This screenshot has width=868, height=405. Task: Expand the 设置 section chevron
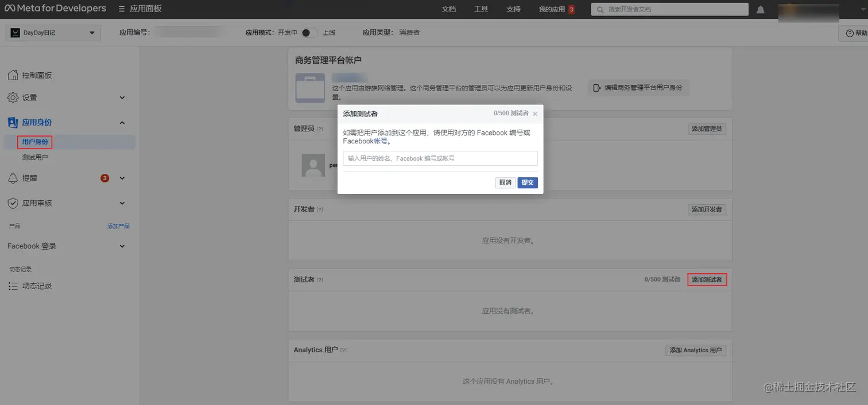121,98
